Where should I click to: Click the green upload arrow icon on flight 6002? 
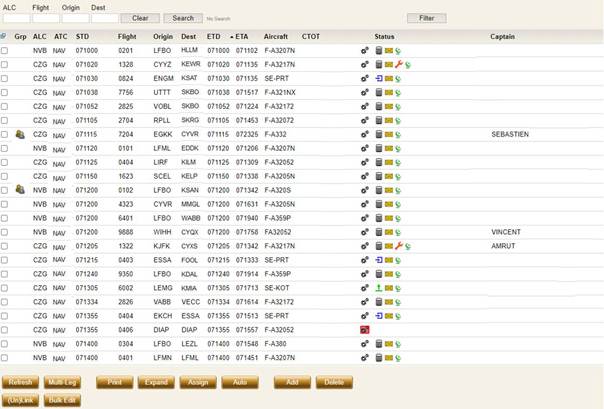pyautogui.click(x=379, y=288)
